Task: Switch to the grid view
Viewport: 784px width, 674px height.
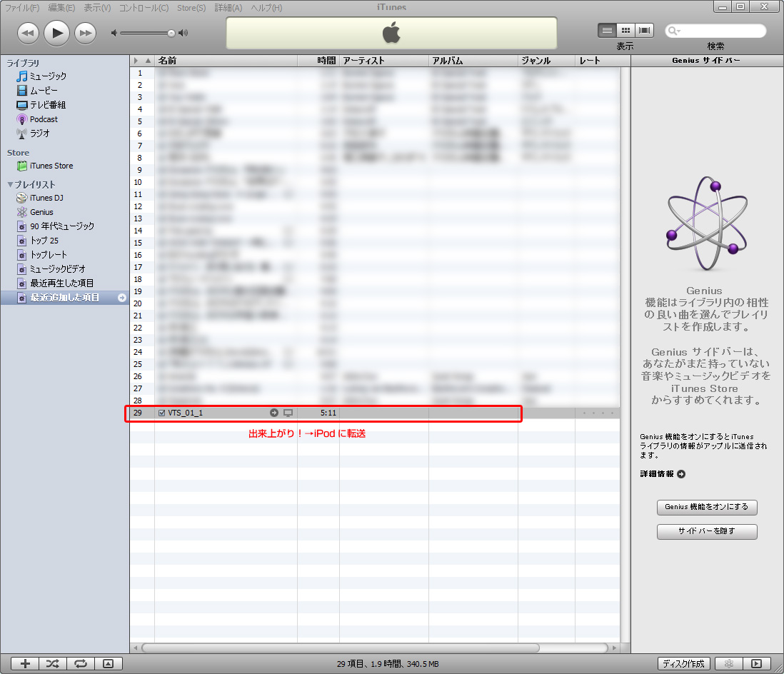Action: pos(625,31)
